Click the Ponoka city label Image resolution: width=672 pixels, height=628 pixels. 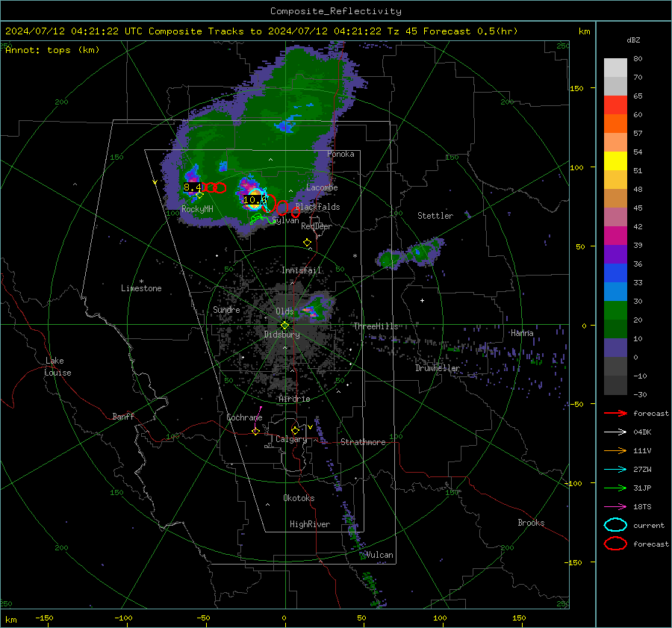(x=340, y=154)
